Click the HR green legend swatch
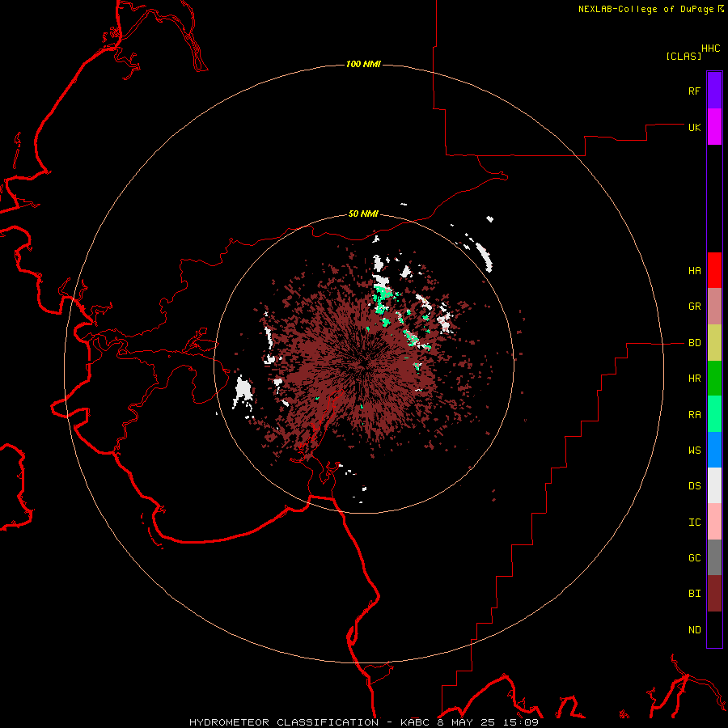This screenshot has height=728, width=728. (x=714, y=379)
